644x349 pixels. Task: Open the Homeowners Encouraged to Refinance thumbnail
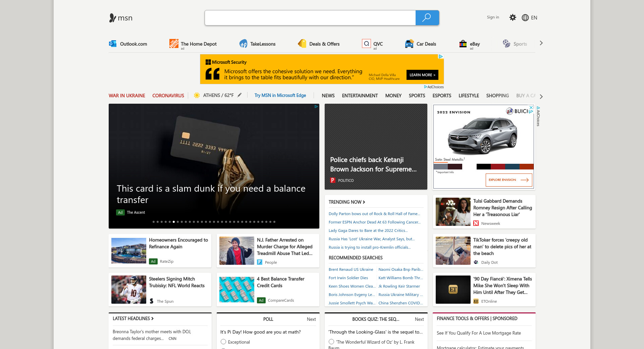[129, 251]
